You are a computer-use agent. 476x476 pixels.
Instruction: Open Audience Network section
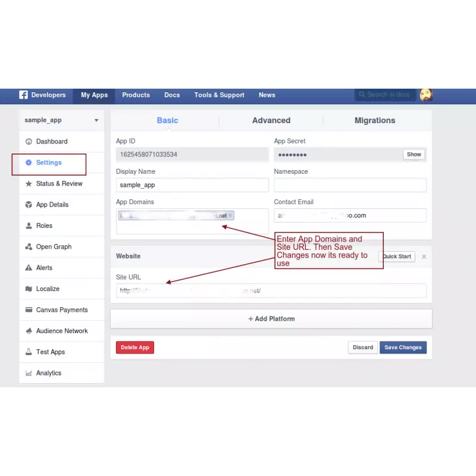click(62, 331)
